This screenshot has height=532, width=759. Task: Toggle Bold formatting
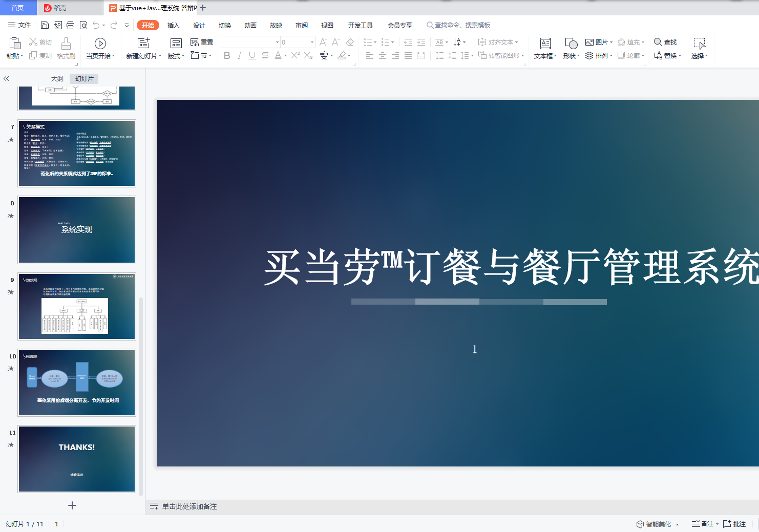227,55
